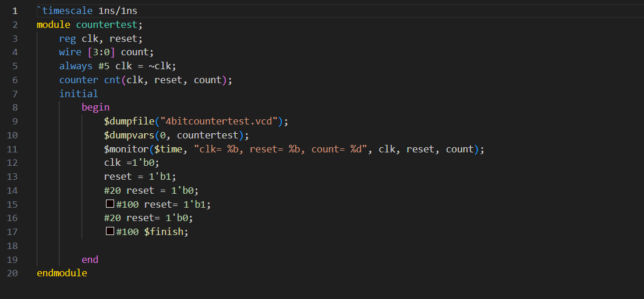Click the clk =1'b0 assignment on line 12

coord(132,163)
